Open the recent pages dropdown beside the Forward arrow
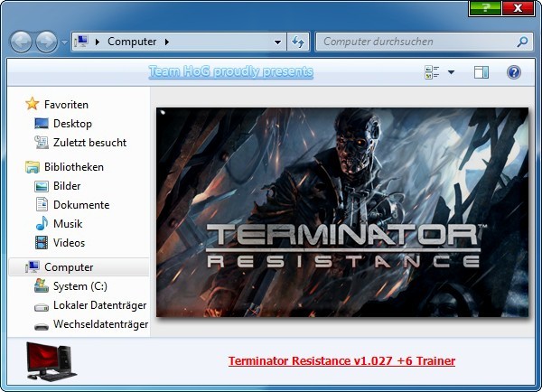The height and width of the screenshot is (392, 542). [x=64, y=42]
